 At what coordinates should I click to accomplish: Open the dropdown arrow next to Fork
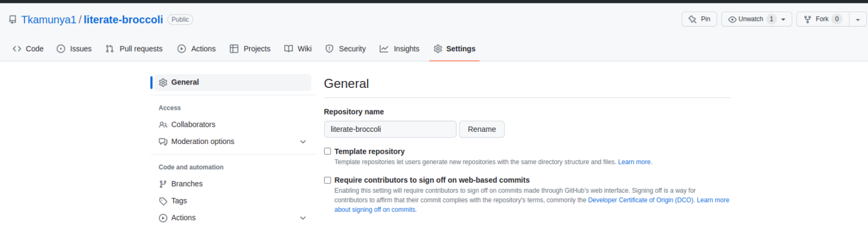click(858, 19)
